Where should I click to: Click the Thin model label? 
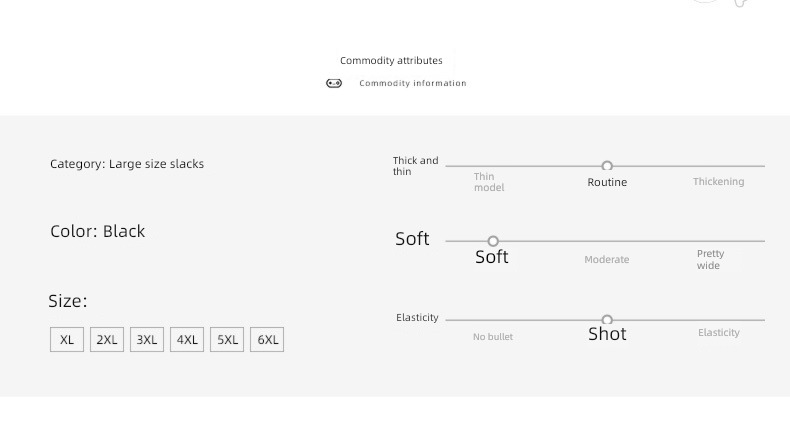(489, 182)
